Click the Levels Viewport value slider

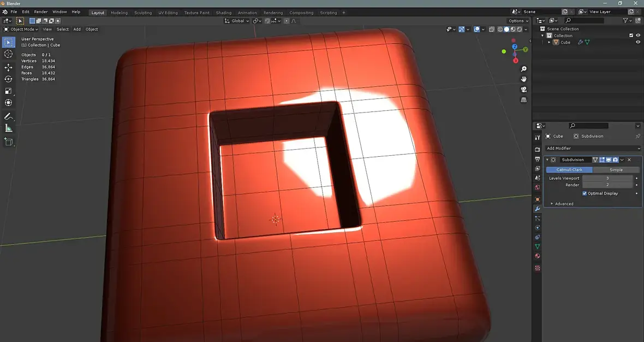607,178
